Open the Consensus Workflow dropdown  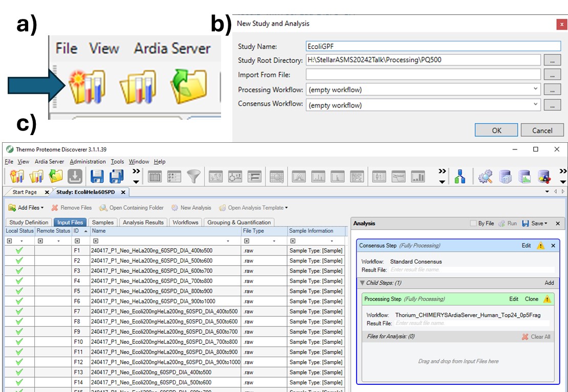(535, 105)
